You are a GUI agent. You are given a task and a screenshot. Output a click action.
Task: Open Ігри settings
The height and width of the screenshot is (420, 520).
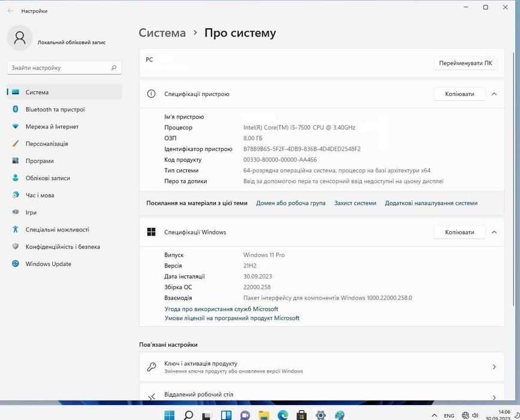[x=64, y=213]
